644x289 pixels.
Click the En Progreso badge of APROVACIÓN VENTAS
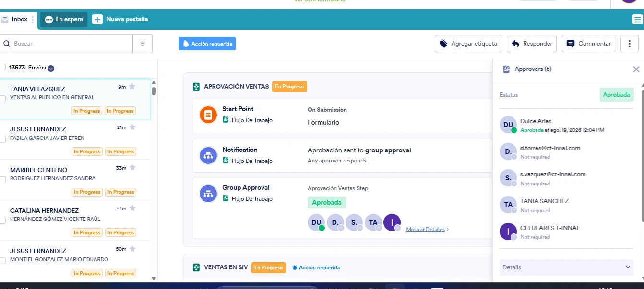click(x=289, y=87)
